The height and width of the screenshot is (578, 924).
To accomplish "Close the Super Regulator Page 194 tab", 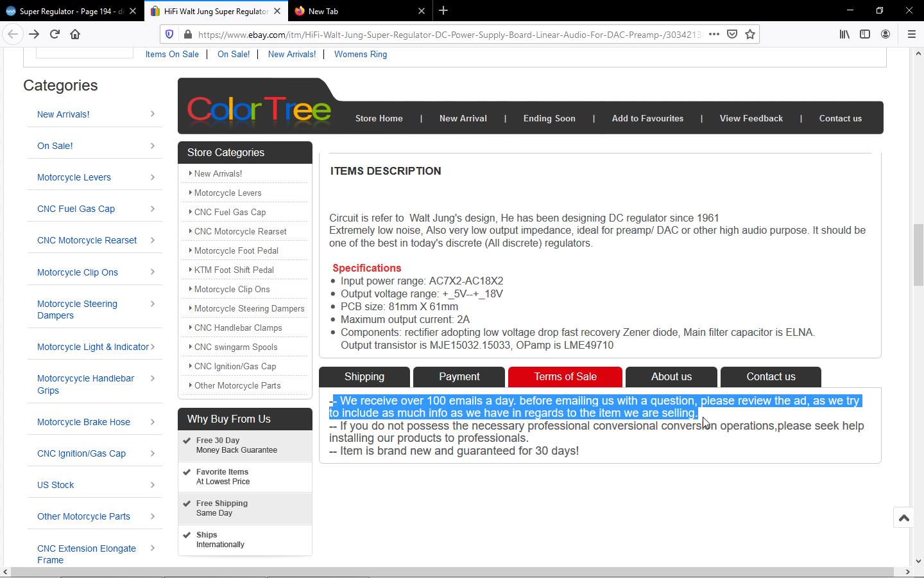I will (133, 11).
